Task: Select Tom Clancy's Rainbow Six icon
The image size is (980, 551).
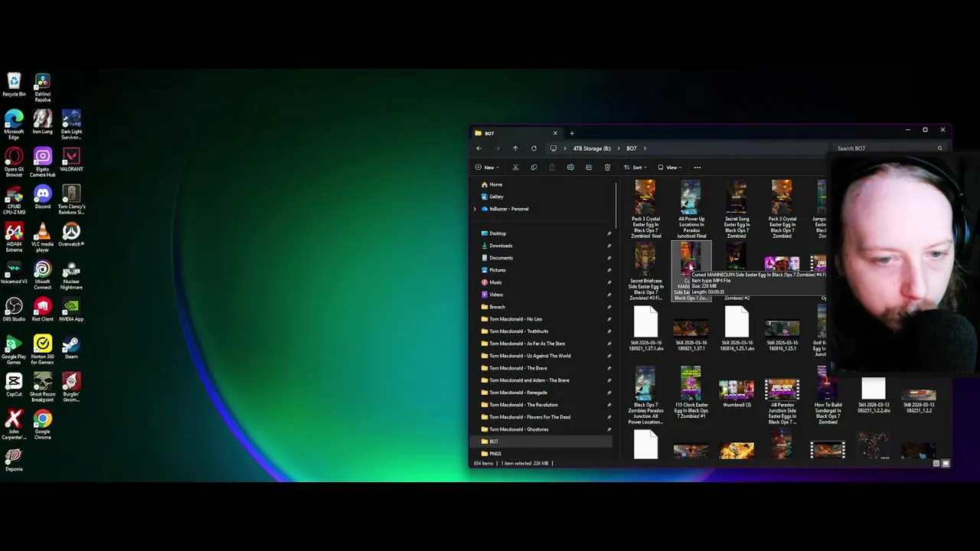Action: (71, 200)
